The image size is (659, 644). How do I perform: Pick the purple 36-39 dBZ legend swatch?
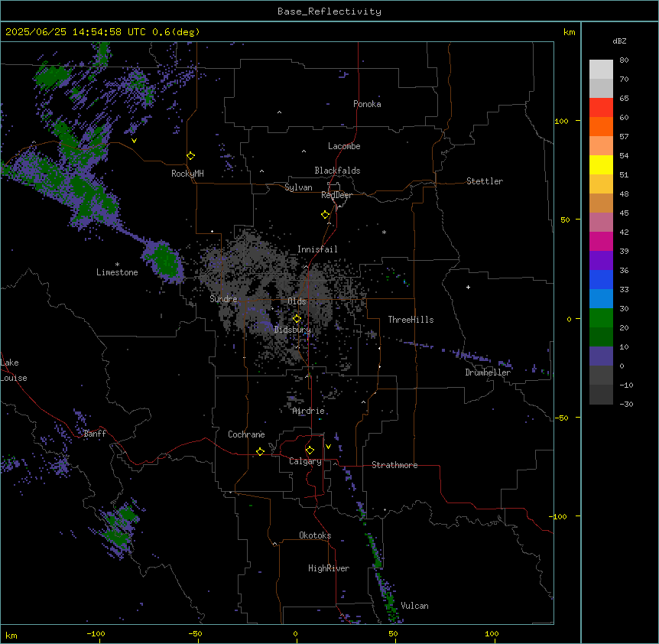pos(601,261)
